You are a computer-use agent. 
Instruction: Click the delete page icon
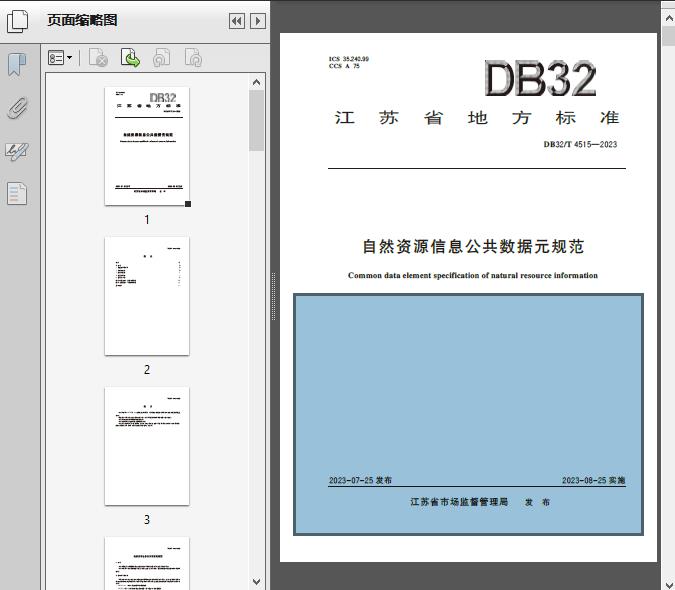(98, 59)
